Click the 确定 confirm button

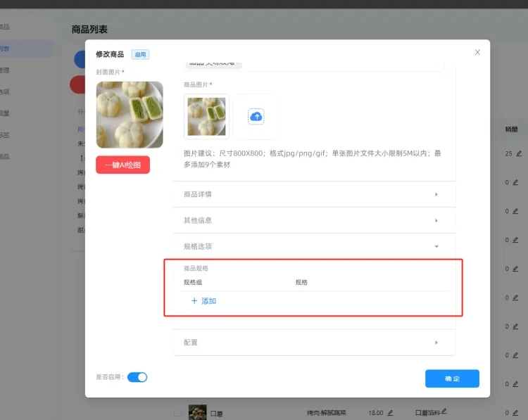coord(452,378)
